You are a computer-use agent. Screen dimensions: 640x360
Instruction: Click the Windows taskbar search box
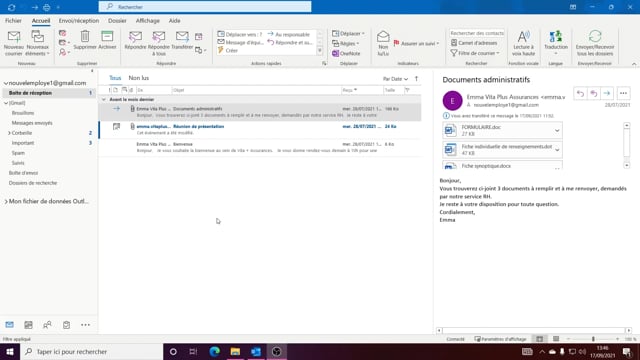click(x=91, y=351)
